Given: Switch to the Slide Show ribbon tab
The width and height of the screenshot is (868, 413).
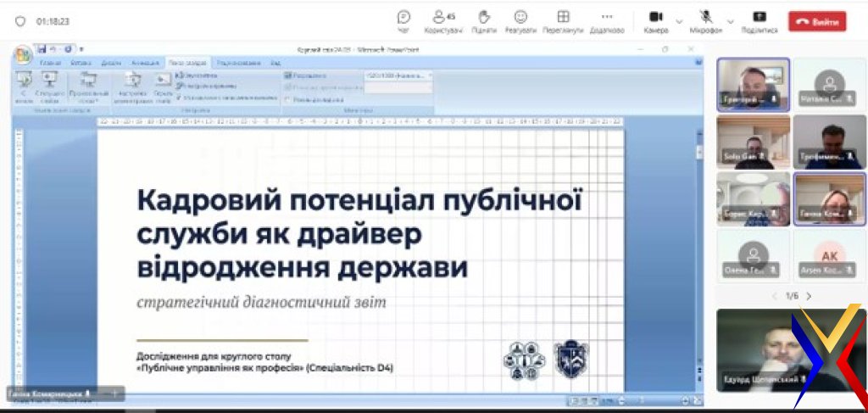Looking at the screenshot, I should click(186, 63).
